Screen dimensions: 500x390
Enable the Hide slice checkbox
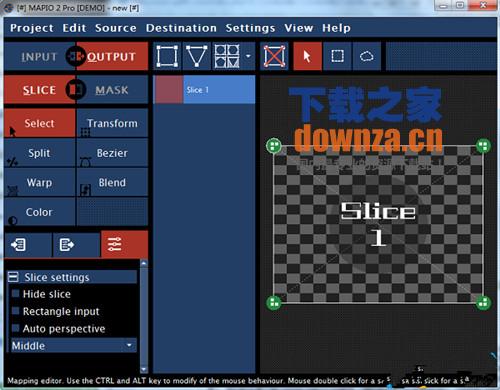click(16, 294)
